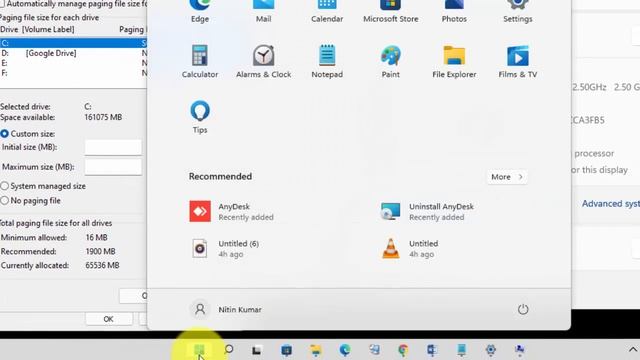640x360 pixels.
Task: Click '161075 MB' space available value
Action: point(103,118)
